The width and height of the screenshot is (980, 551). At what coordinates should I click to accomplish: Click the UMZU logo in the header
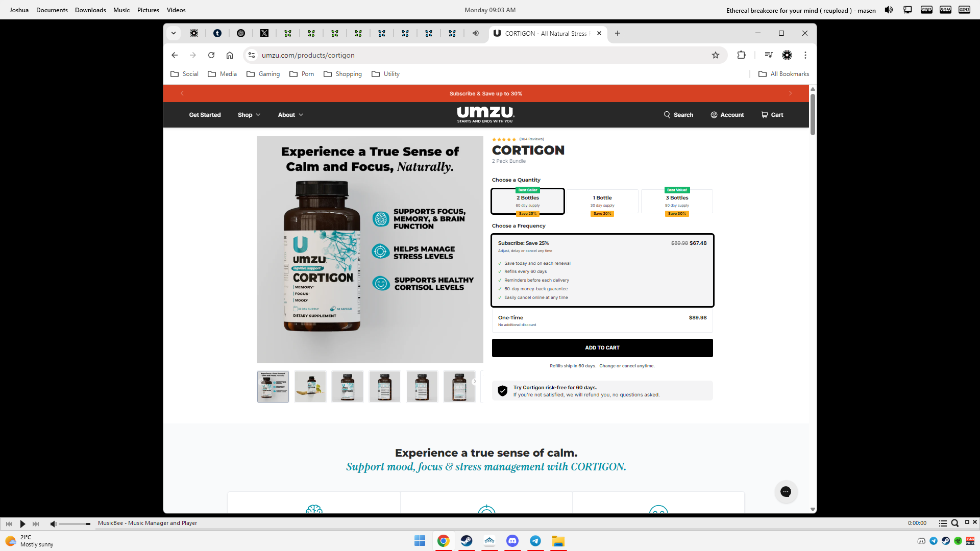coord(485,114)
